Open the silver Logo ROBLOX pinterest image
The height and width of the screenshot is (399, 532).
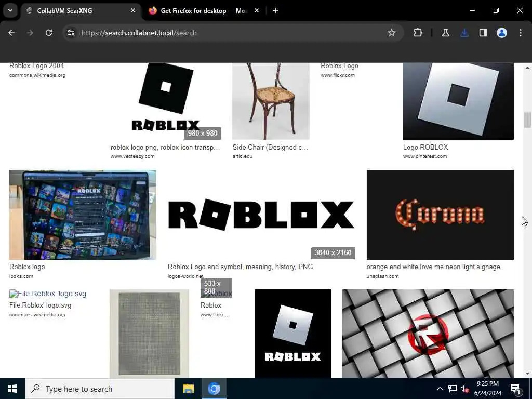458,101
